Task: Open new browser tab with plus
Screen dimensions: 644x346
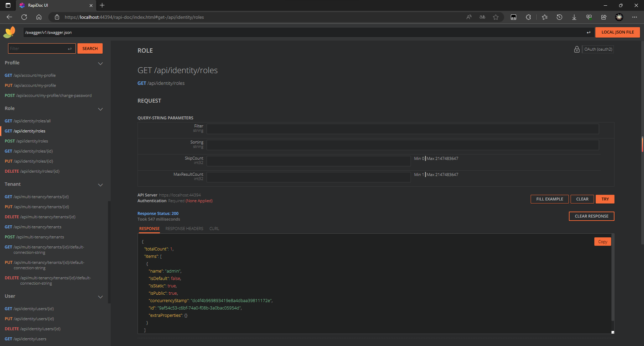Action: coord(102,5)
